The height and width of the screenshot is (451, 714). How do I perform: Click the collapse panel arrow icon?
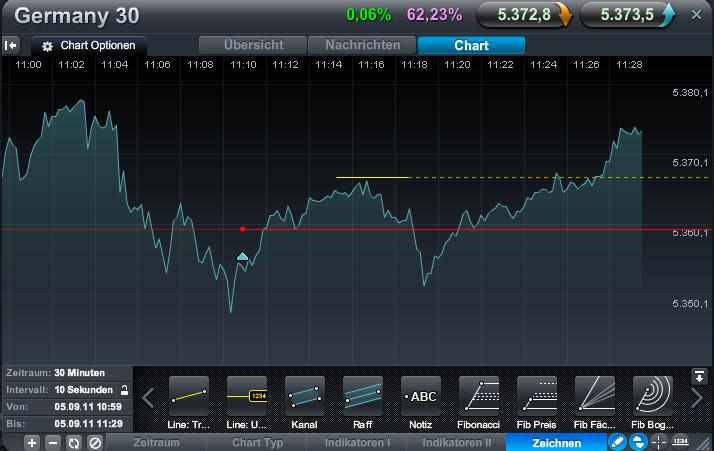point(10,46)
